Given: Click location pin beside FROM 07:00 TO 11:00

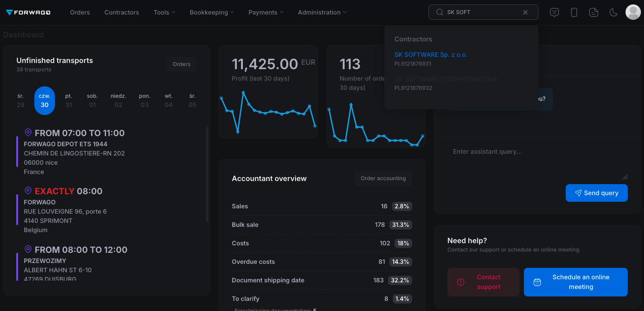Looking at the screenshot, I should pos(28,133).
